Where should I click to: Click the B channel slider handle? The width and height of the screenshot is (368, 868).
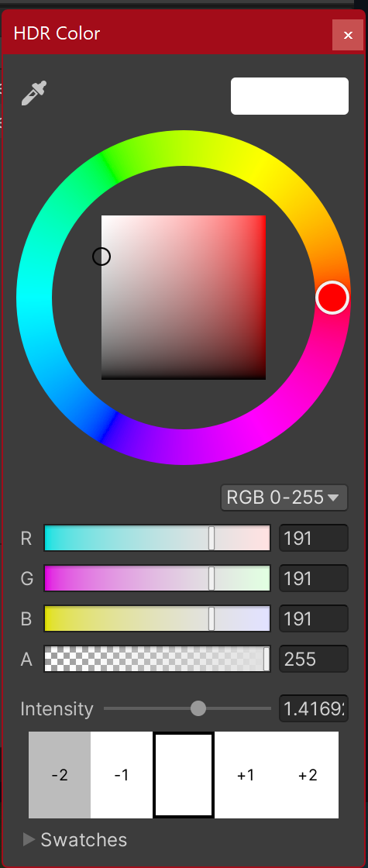pos(212,619)
